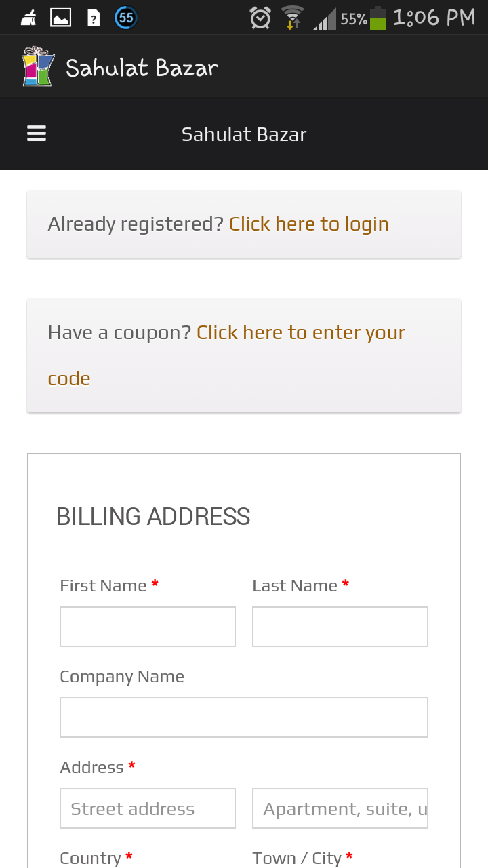Click here to login link
The image size is (488, 868).
(308, 224)
